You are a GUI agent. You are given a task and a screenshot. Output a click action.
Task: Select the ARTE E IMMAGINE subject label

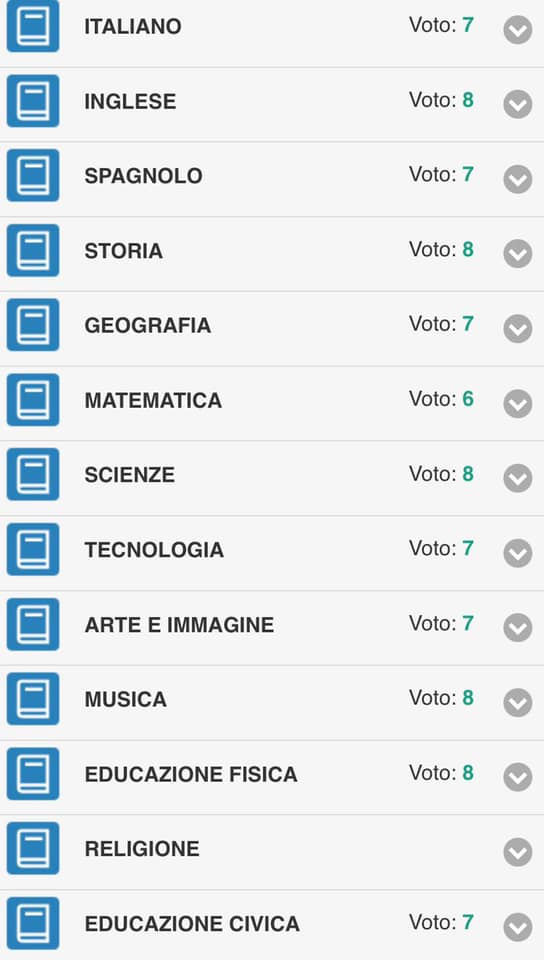179,624
